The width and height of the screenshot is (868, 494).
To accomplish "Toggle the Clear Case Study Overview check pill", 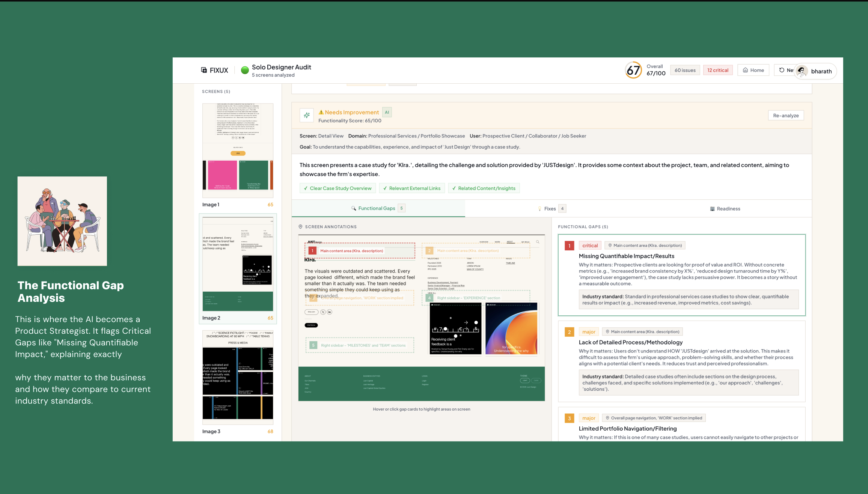I will coord(338,188).
